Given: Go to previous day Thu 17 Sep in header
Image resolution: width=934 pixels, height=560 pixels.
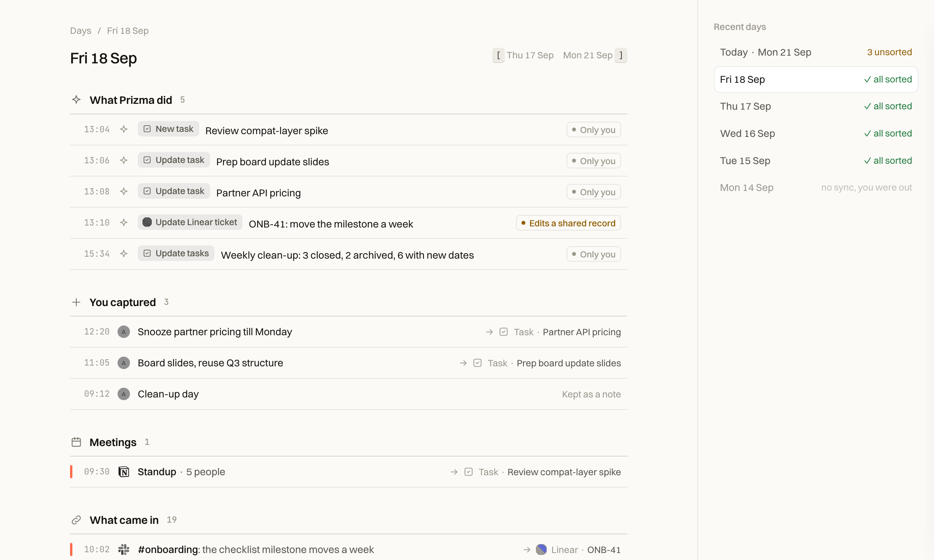Looking at the screenshot, I should (x=530, y=55).
